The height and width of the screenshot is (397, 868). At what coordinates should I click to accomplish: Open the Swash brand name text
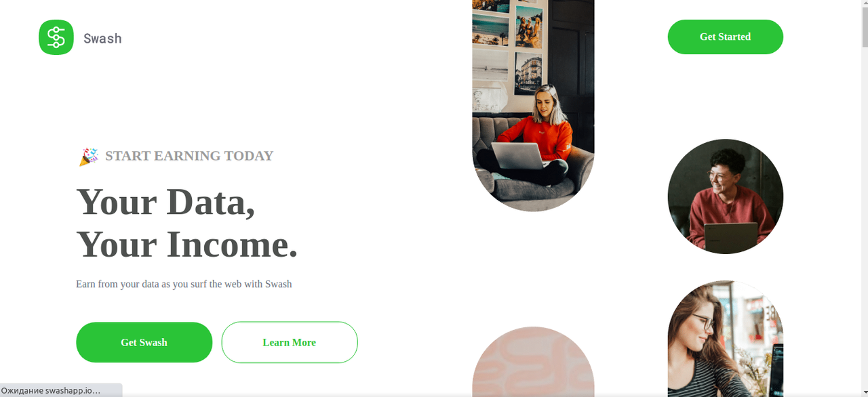coord(102,39)
